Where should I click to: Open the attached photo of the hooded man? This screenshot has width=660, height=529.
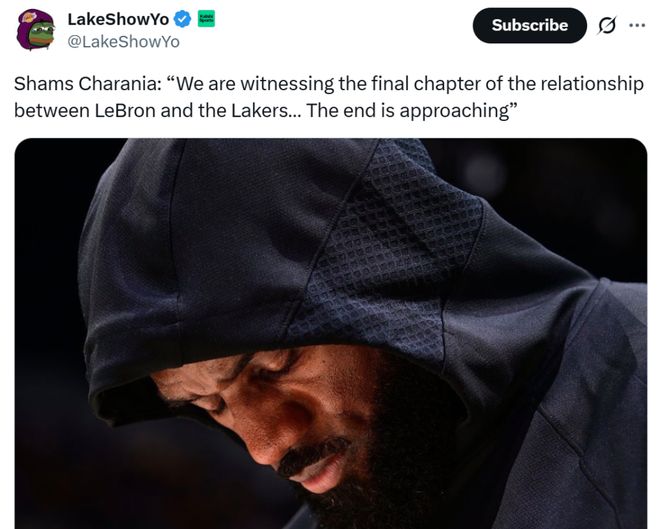pyautogui.click(x=331, y=333)
